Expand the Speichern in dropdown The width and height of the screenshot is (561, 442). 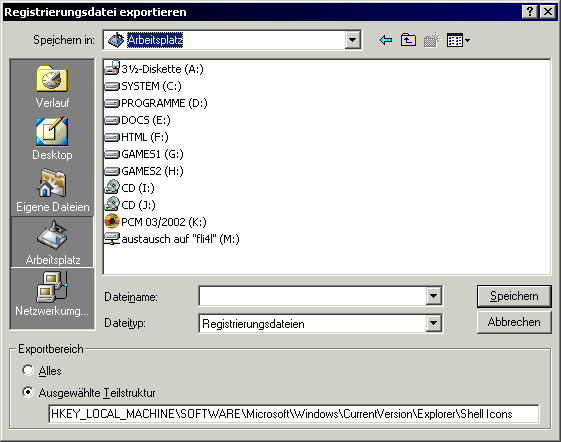[x=352, y=40]
